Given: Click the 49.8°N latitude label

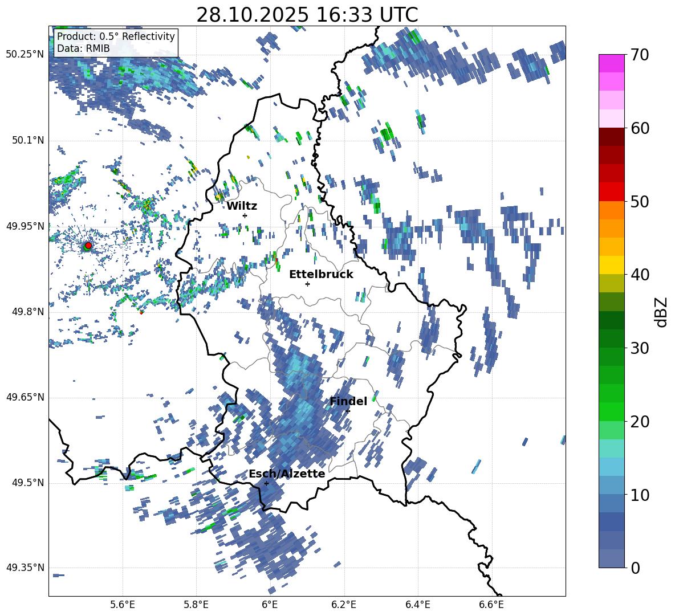Looking at the screenshot, I should click(x=28, y=312).
